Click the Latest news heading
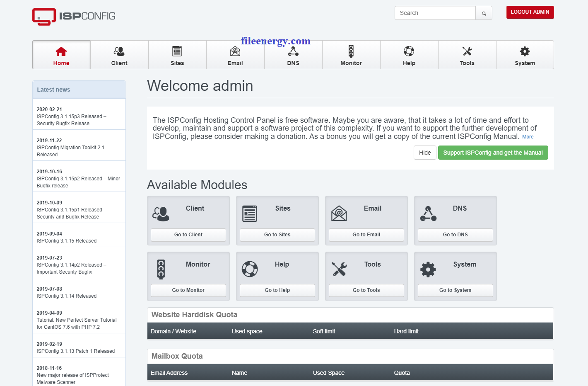 53,90
